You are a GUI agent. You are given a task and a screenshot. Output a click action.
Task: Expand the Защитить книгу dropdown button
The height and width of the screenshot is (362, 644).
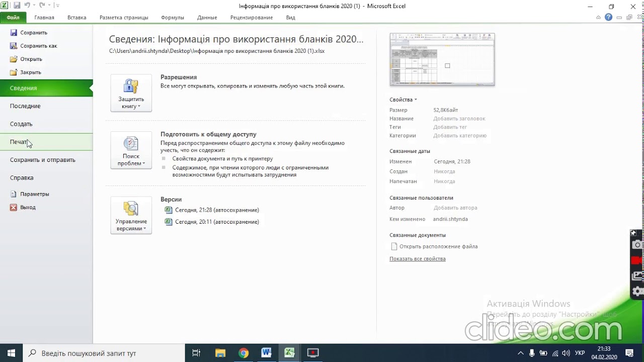(x=131, y=93)
